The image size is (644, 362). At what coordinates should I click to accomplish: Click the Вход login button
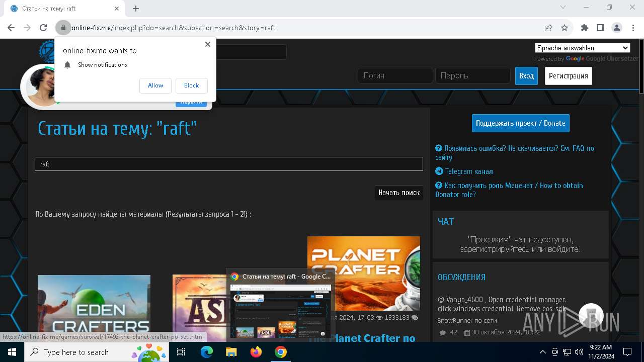click(x=526, y=76)
